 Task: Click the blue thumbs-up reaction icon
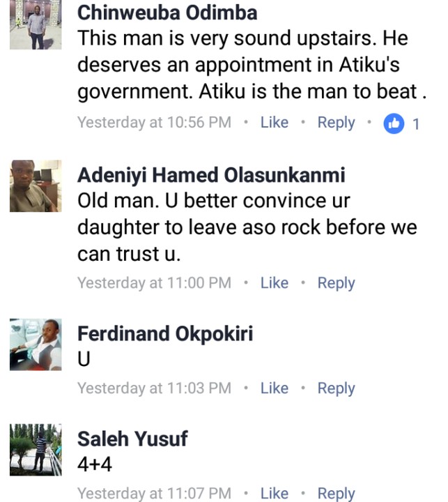394,123
